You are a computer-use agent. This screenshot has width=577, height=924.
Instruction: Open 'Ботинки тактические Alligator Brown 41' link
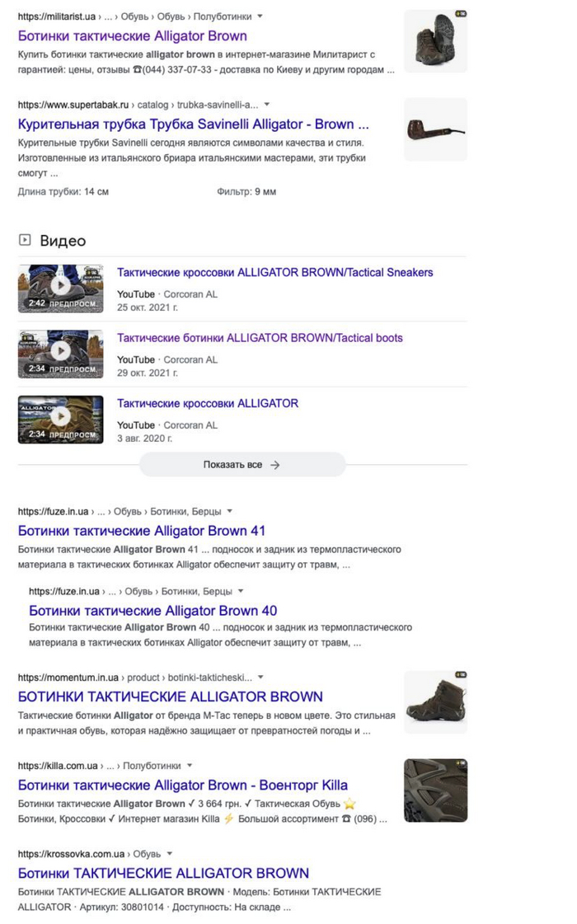point(142,531)
